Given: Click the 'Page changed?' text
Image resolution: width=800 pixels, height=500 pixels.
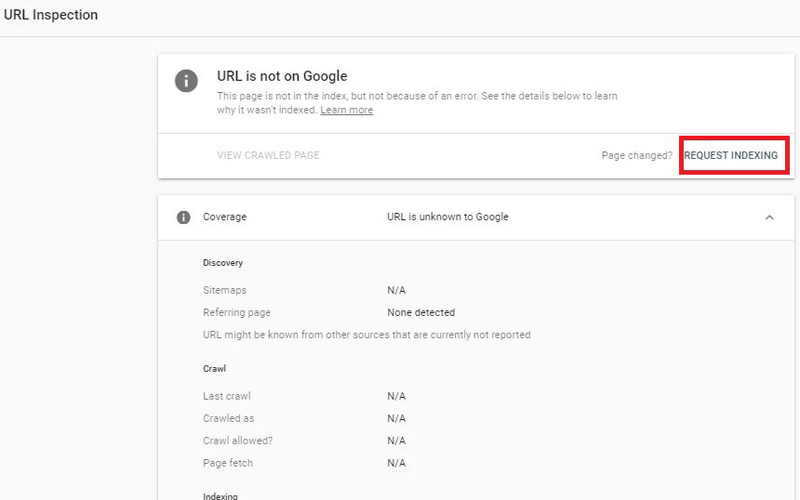Looking at the screenshot, I should (x=636, y=156).
